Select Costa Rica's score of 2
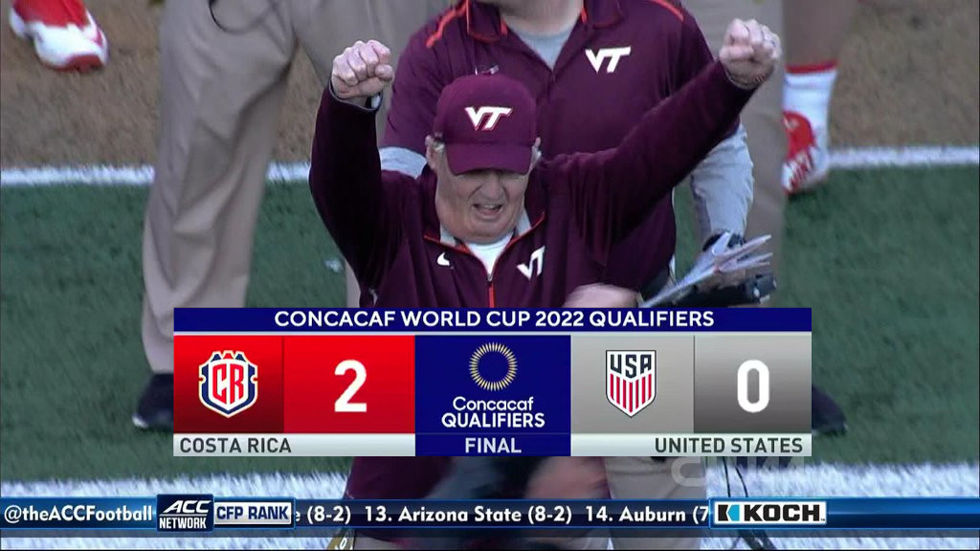This screenshot has height=551, width=980. click(350, 386)
